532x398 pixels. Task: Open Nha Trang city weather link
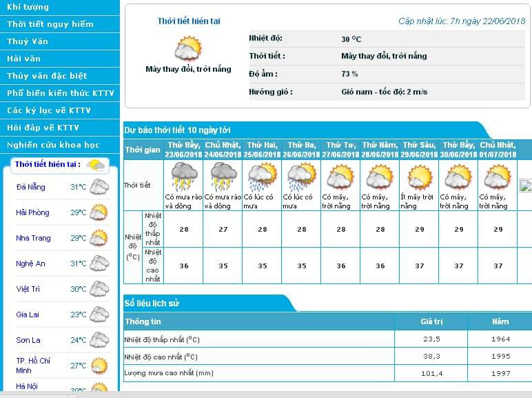[x=32, y=238]
